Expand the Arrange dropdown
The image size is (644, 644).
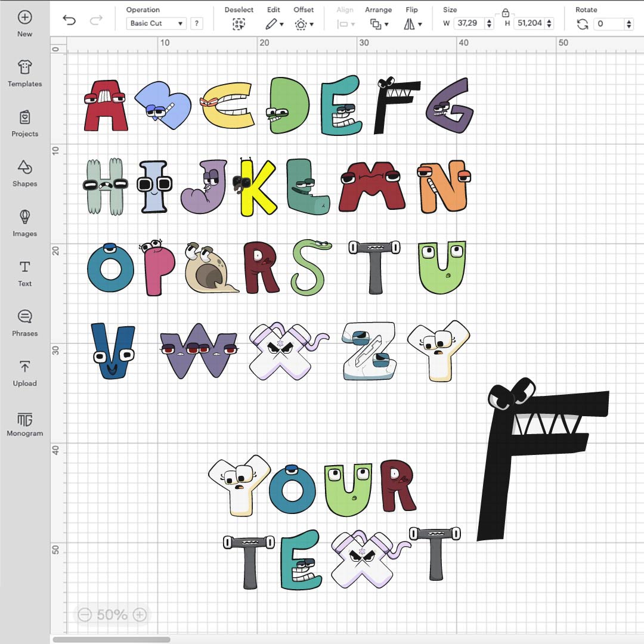click(379, 24)
